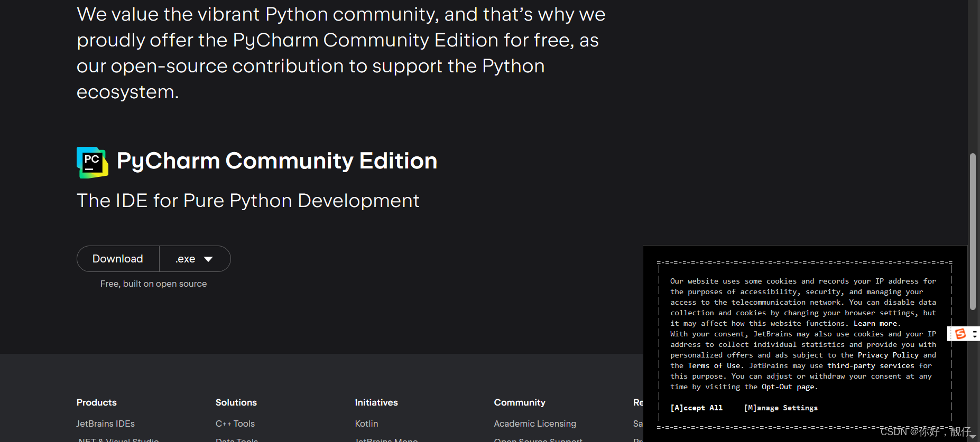Open the Privacy Policy link
The height and width of the screenshot is (442, 980).
pos(888,355)
